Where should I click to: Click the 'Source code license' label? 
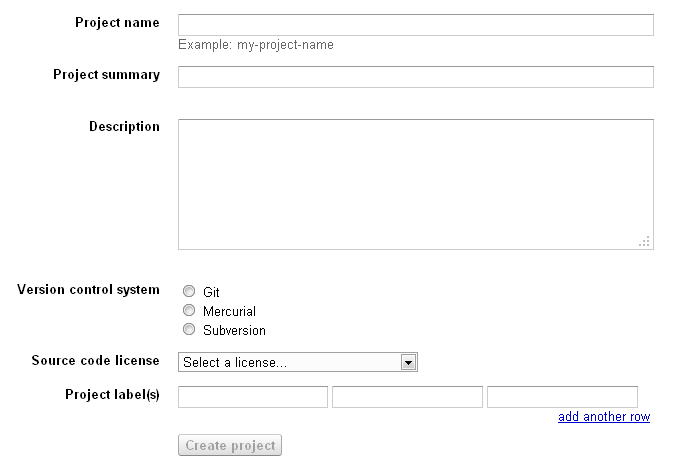[95, 361]
